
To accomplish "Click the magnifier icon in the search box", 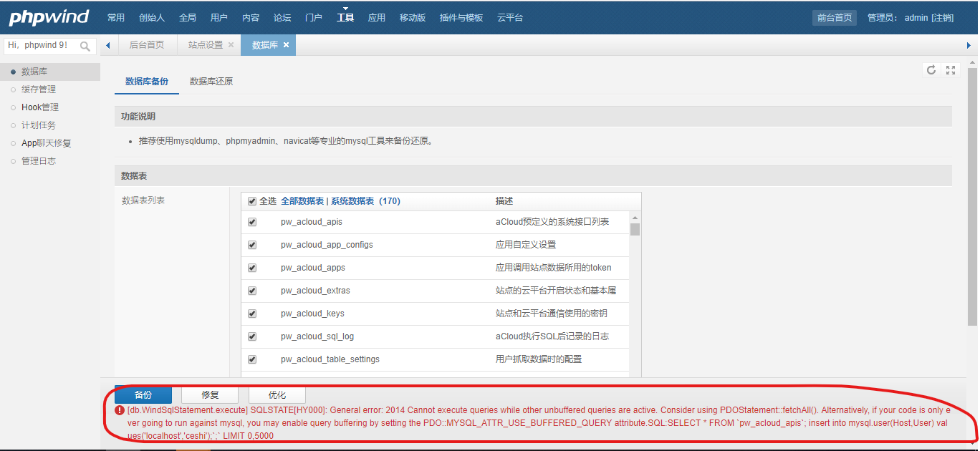I will 85,45.
